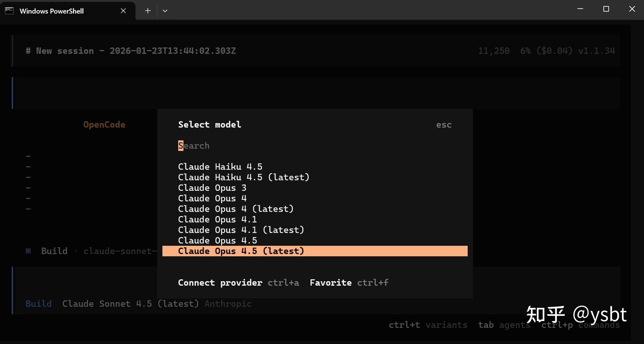This screenshot has width=644, height=344.
Task: Click the 6% ($0.04) usage cost
Action: tap(546, 51)
